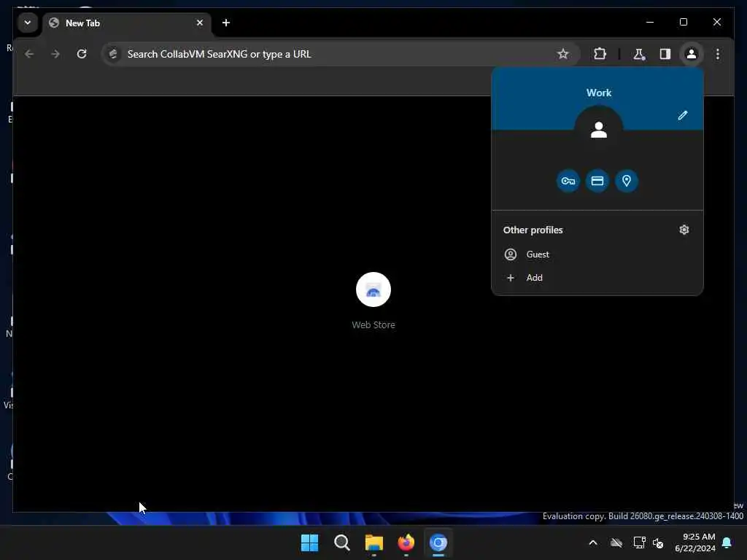The image size is (747, 560).
Task: Click the profile avatar toolbar button
Action: [x=692, y=54]
